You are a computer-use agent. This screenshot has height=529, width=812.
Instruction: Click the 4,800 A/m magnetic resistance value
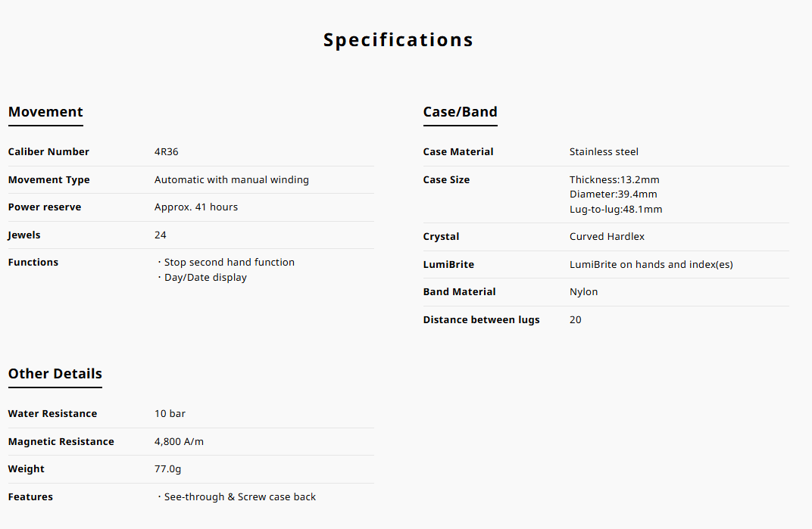coord(179,442)
